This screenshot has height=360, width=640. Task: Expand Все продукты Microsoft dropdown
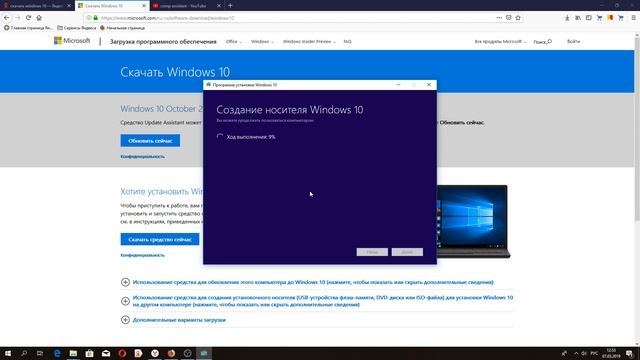click(500, 42)
